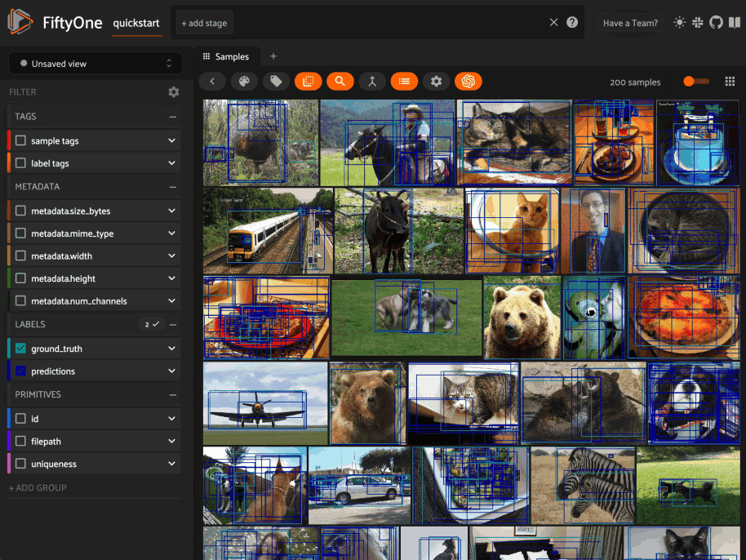Add a new panel with plus icon

pyautogui.click(x=273, y=56)
